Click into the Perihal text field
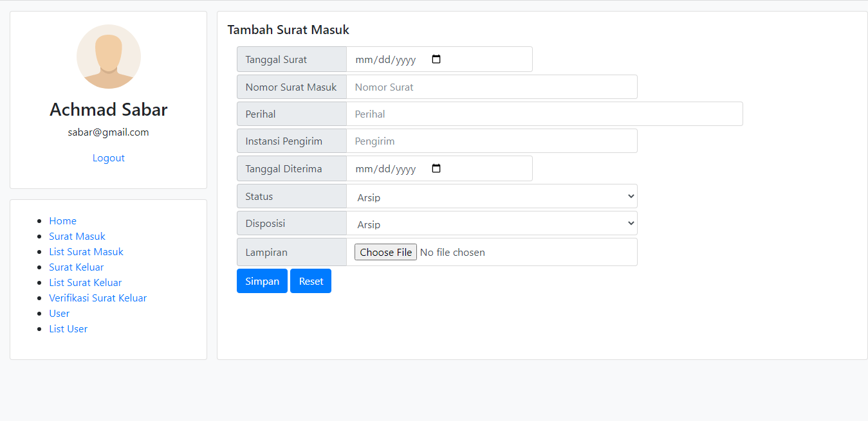Viewport: 868px width, 421px height. [x=544, y=114]
